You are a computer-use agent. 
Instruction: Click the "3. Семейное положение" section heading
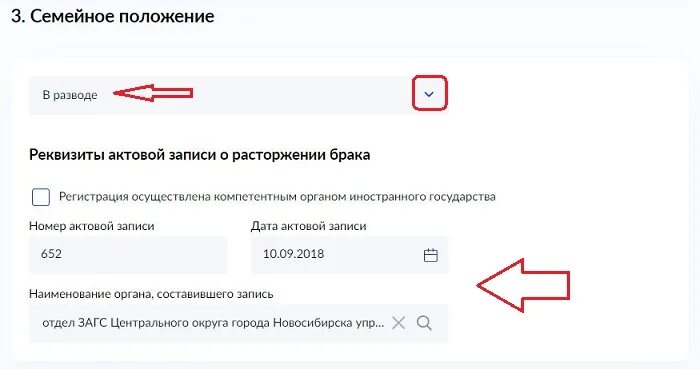coord(112,17)
